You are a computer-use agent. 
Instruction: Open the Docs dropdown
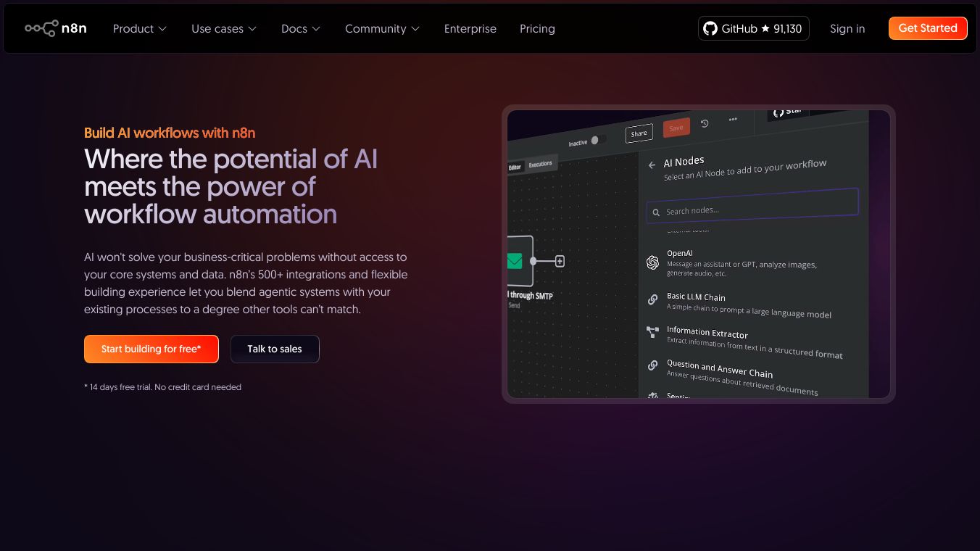click(301, 28)
